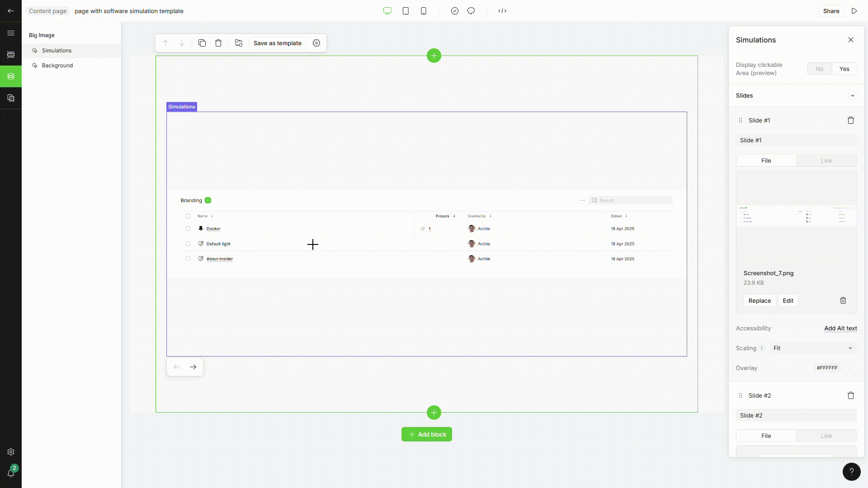The image size is (868, 488).
Task: Tick the Docker row checkbox
Action: (x=188, y=229)
